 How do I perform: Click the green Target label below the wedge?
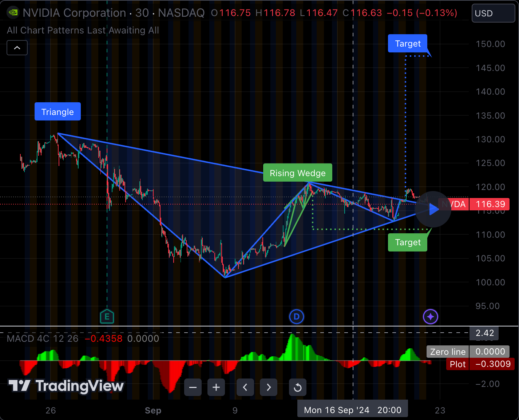pyautogui.click(x=408, y=242)
